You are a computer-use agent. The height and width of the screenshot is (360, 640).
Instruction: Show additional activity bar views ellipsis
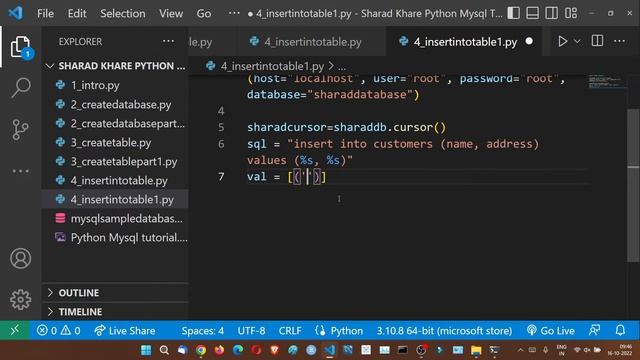(x=20, y=171)
